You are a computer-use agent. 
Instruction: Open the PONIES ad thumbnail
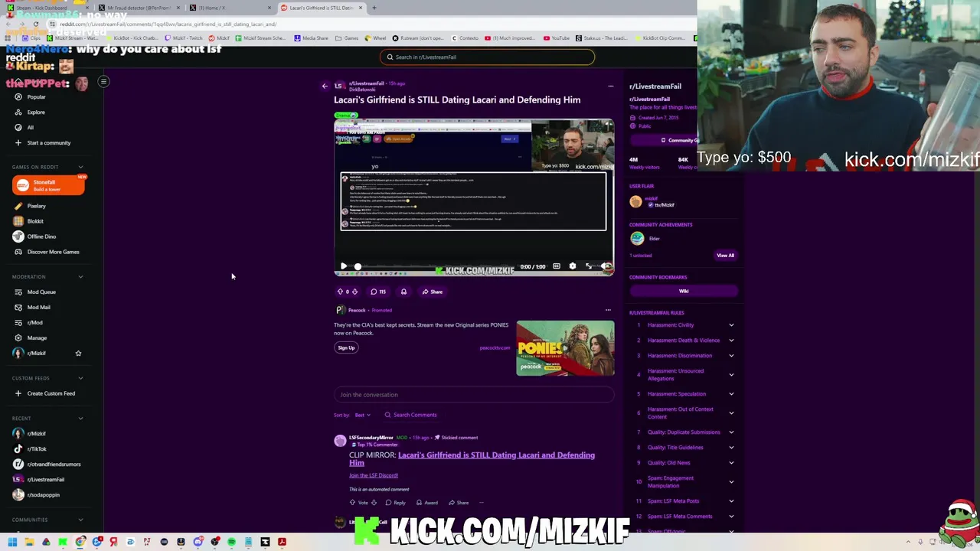[565, 348]
